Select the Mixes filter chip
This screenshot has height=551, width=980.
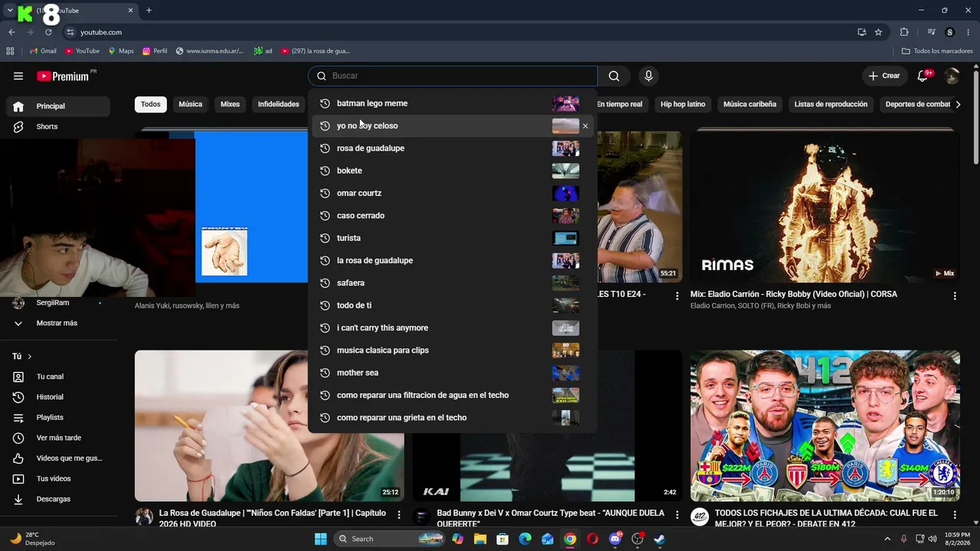click(x=230, y=104)
